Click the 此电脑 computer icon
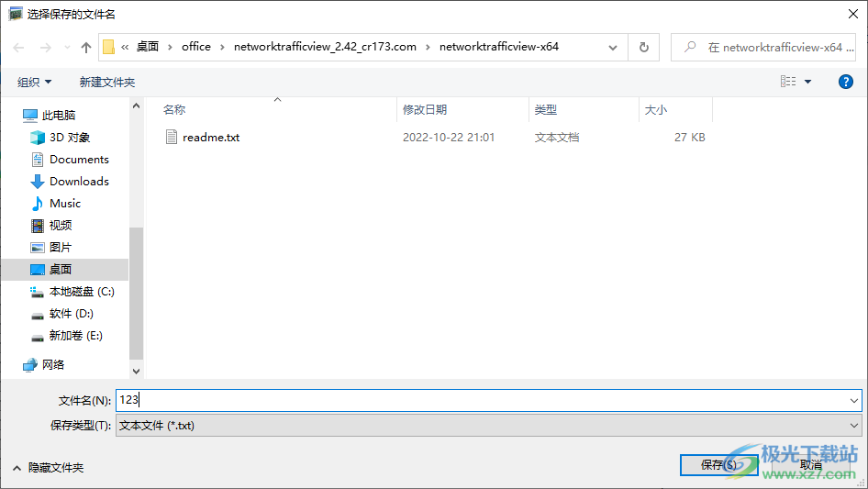 pyautogui.click(x=30, y=116)
